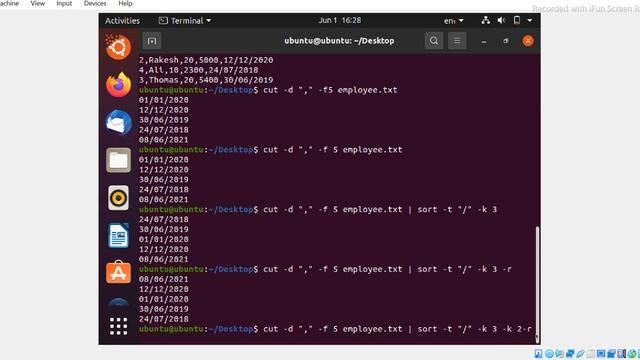
Task: Expand the system menu arrow in top bar
Action: (x=530, y=20)
